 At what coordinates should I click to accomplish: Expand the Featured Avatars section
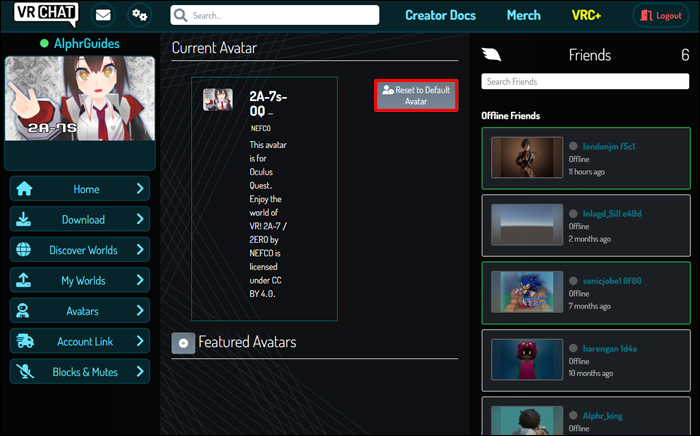(183, 343)
